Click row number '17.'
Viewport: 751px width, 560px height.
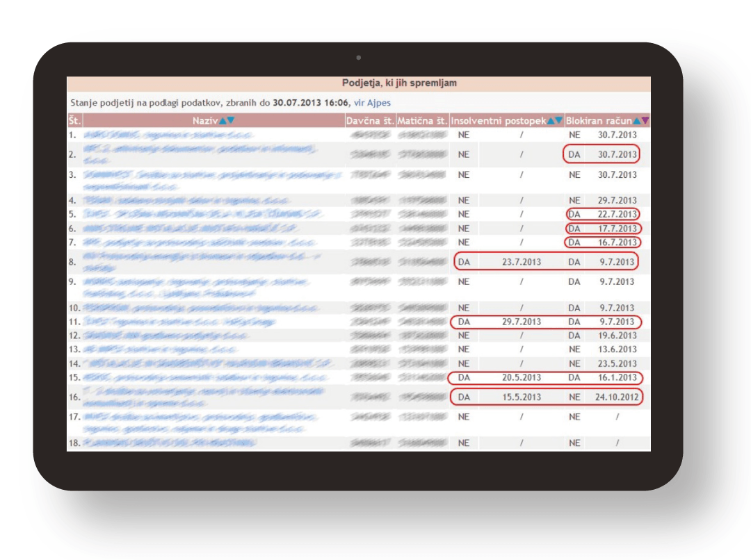(74, 417)
